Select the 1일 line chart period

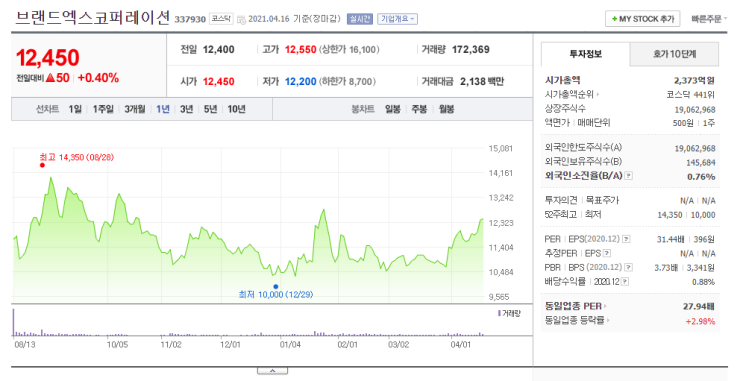[75, 109]
